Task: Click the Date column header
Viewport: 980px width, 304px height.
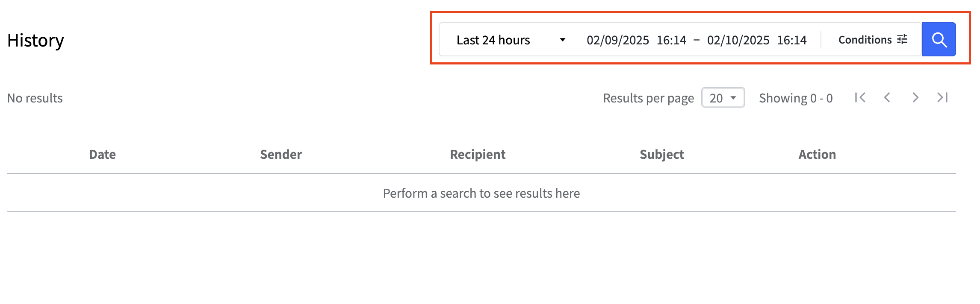Action: (x=102, y=155)
